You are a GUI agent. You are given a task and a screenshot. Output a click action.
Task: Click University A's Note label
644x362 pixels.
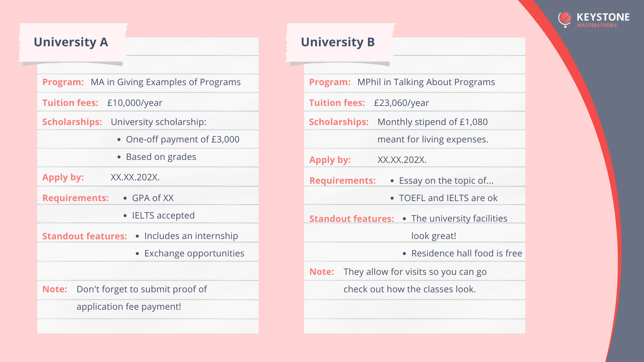tap(55, 289)
